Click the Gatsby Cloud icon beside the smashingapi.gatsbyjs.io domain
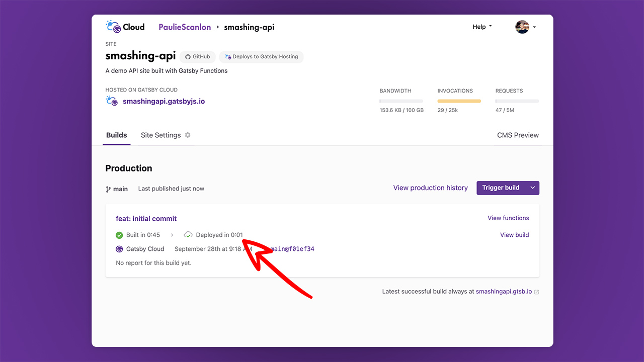The image size is (644, 362). 112,101
